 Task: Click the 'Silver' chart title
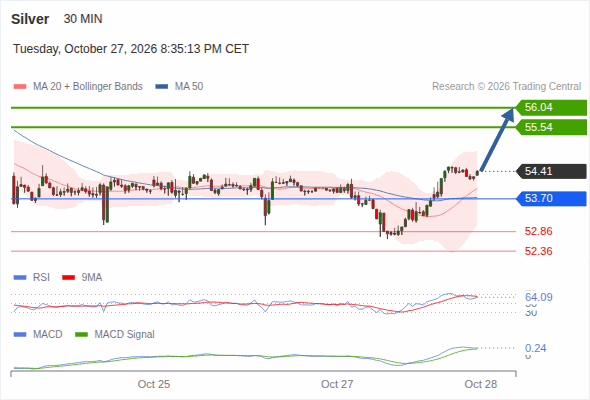(30, 19)
